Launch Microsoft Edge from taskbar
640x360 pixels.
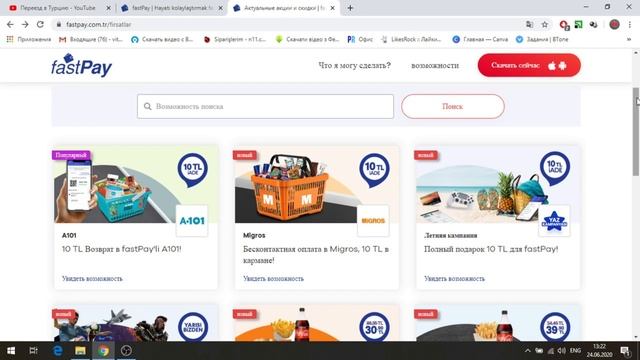(58, 351)
